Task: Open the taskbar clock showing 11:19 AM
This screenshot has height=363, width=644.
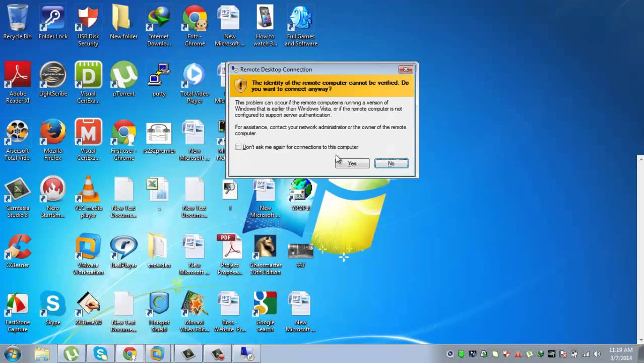Action: (x=620, y=354)
